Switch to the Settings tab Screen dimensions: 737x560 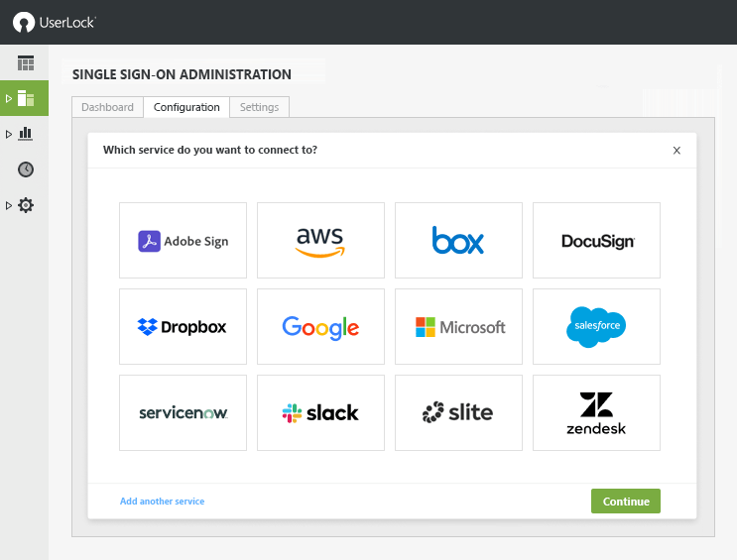tap(260, 107)
